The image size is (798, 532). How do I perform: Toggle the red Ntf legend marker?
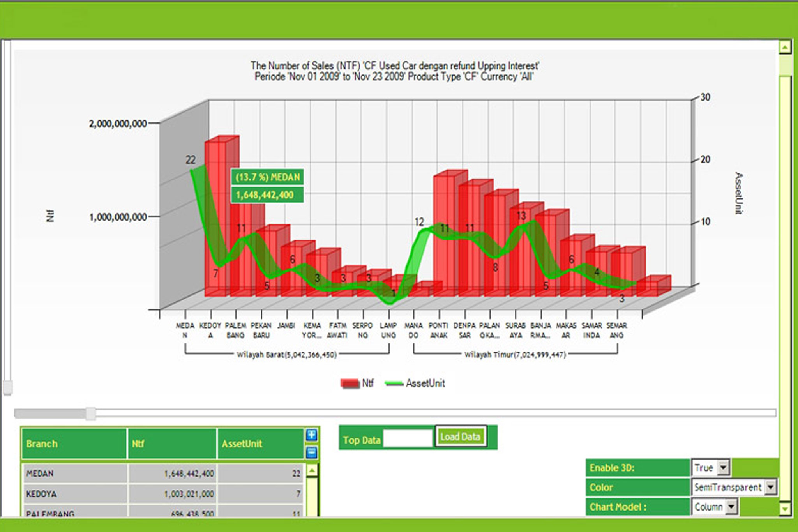coord(350,384)
